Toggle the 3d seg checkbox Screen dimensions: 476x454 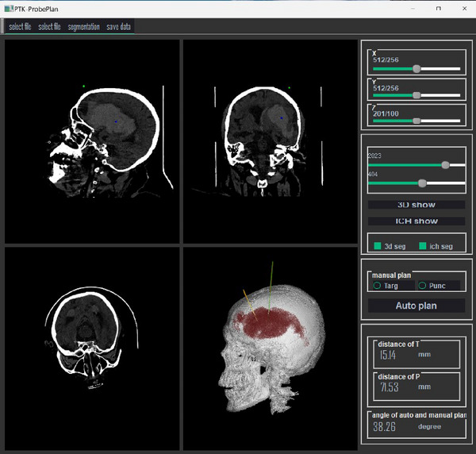coord(378,246)
